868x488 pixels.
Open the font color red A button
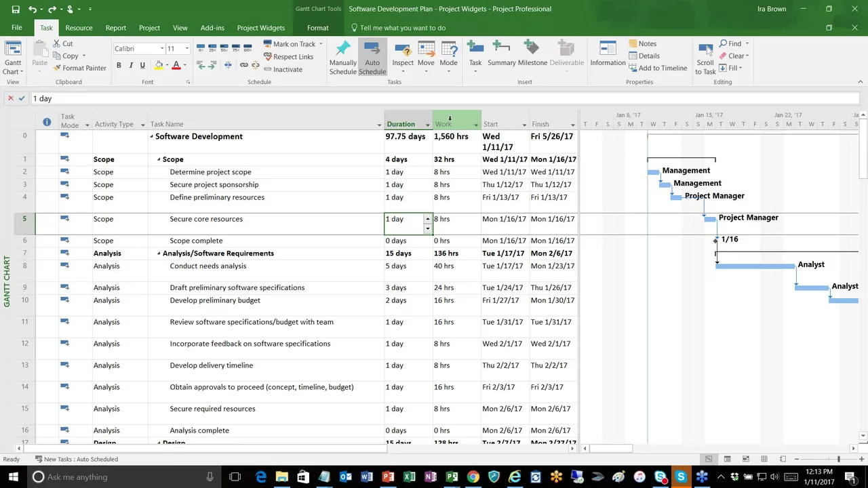176,65
